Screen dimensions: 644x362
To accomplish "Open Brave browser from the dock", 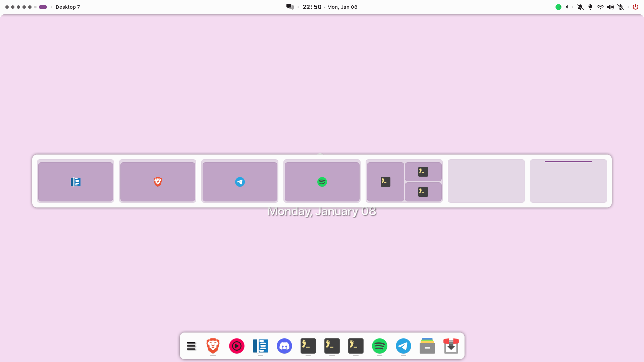I will click(213, 346).
